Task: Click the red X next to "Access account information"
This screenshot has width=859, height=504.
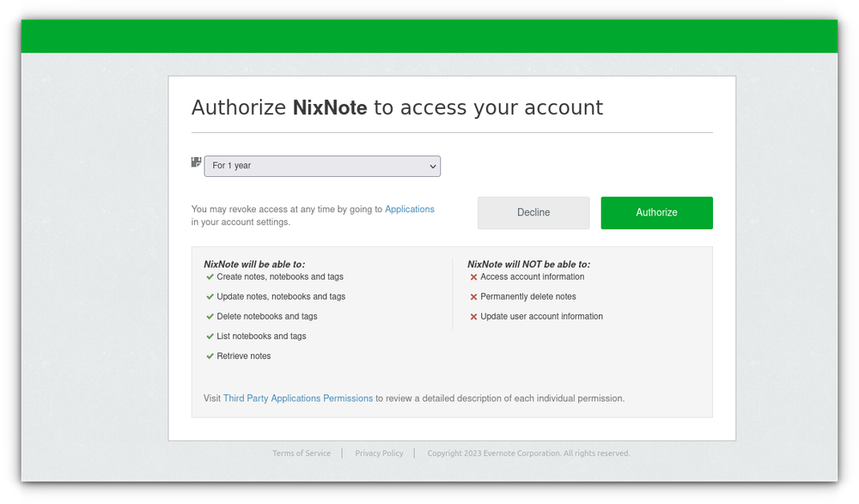Action: coord(473,276)
